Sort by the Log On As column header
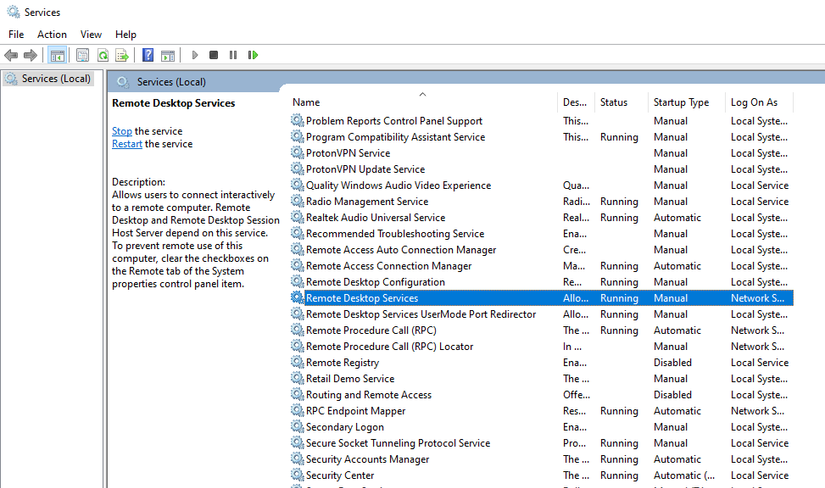The image size is (825, 488). click(x=759, y=102)
